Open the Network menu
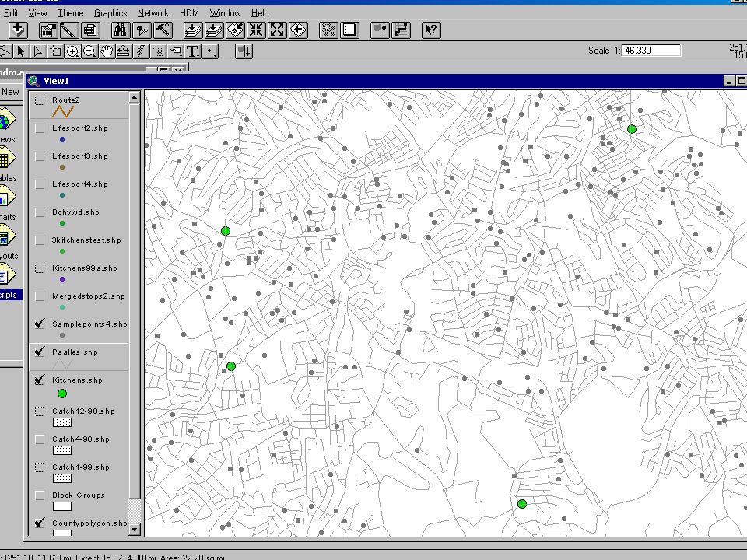 (x=153, y=13)
